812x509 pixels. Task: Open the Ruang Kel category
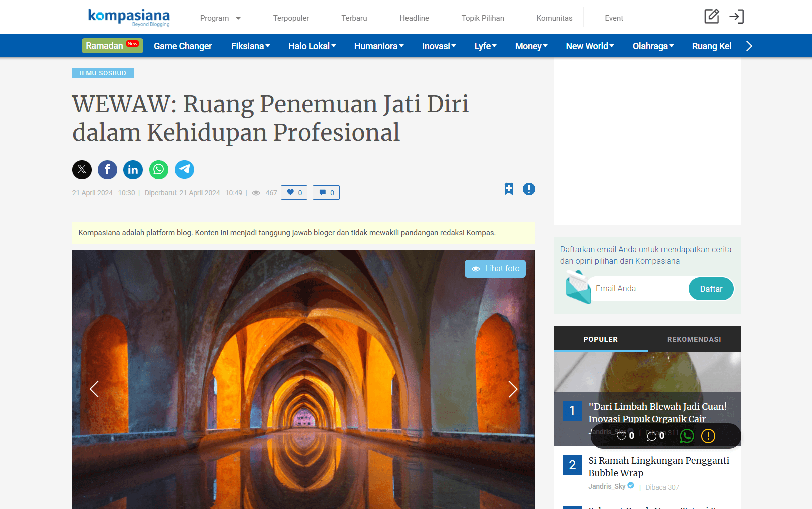tap(711, 46)
